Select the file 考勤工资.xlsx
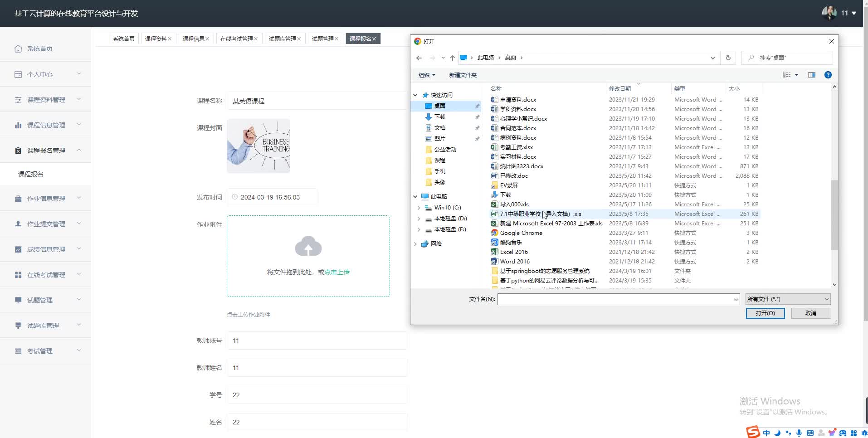868x438 pixels. (512, 147)
